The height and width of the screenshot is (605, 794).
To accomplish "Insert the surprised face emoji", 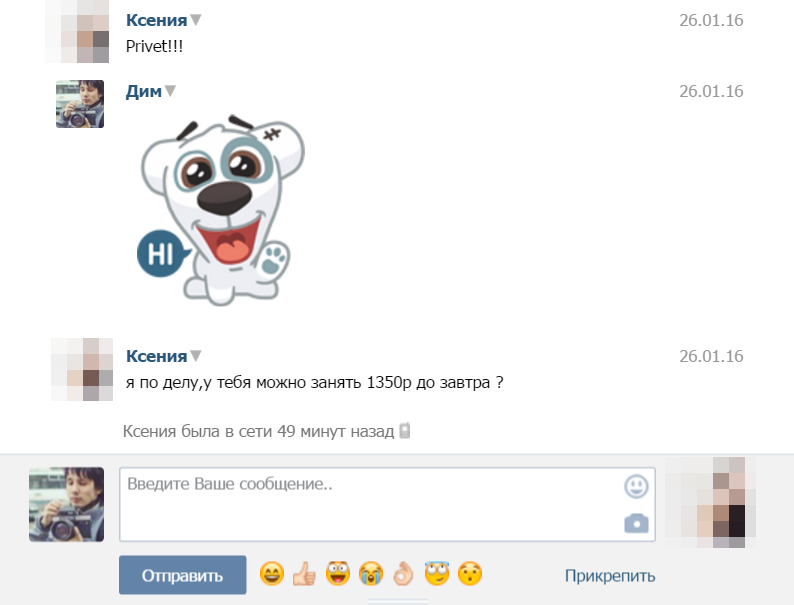I will click(469, 574).
